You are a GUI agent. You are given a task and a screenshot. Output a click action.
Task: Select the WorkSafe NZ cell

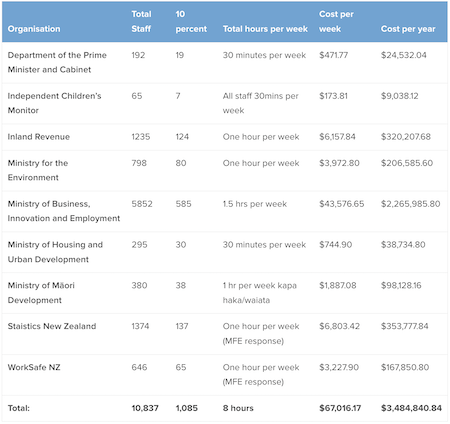point(34,367)
